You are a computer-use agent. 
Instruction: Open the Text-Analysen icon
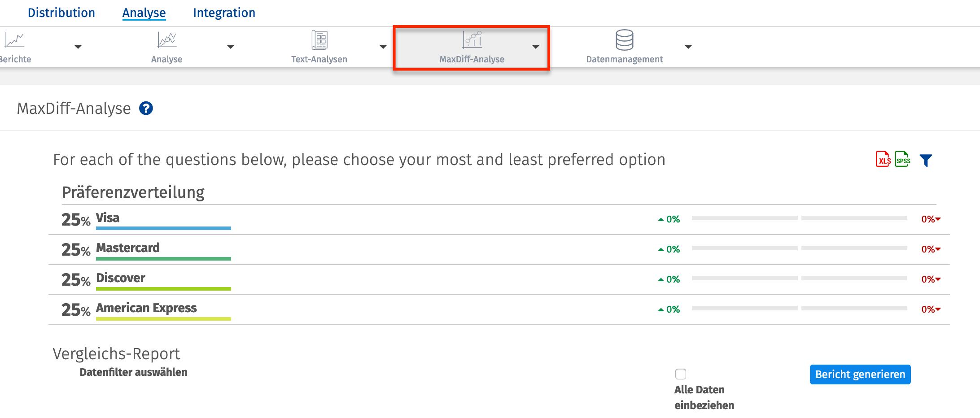coord(319,41)
